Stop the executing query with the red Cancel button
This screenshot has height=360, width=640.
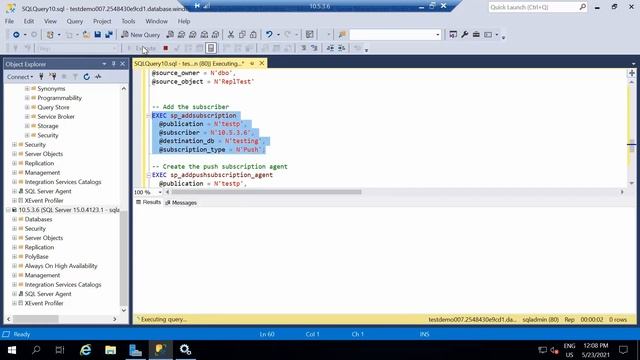pyautogui.click(x=166, y=48)
